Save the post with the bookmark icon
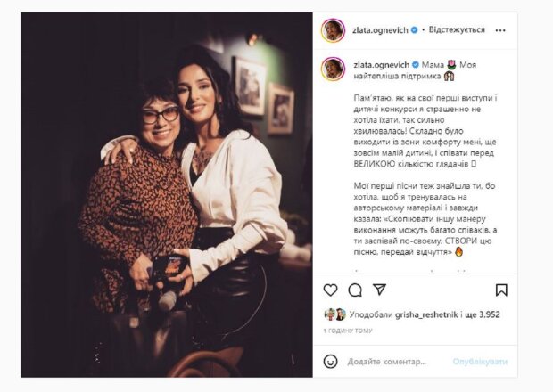Viewport: 553px width, 392px height. pos(501,290)
